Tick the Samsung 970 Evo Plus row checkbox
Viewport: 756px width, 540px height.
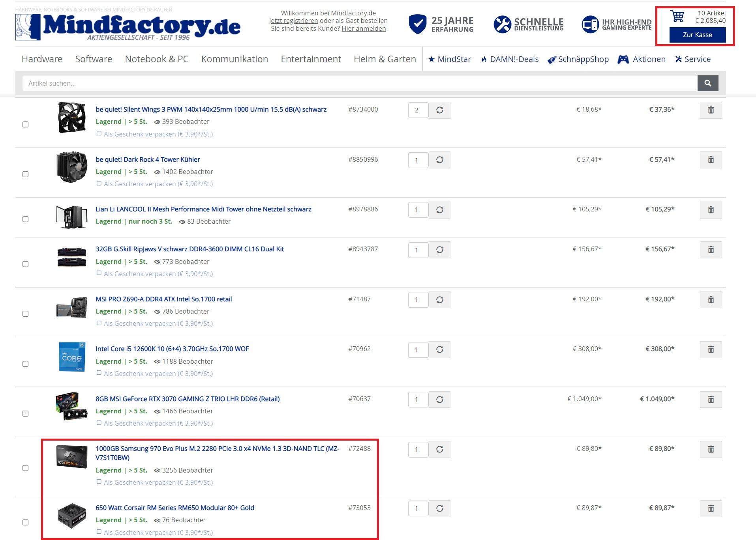coord(26,468)
